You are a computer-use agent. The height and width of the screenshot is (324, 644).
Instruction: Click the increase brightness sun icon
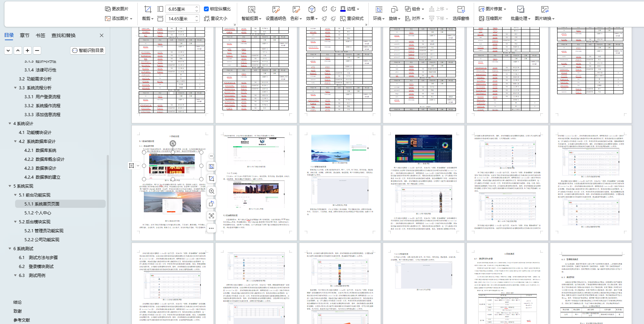coord(324,19)
